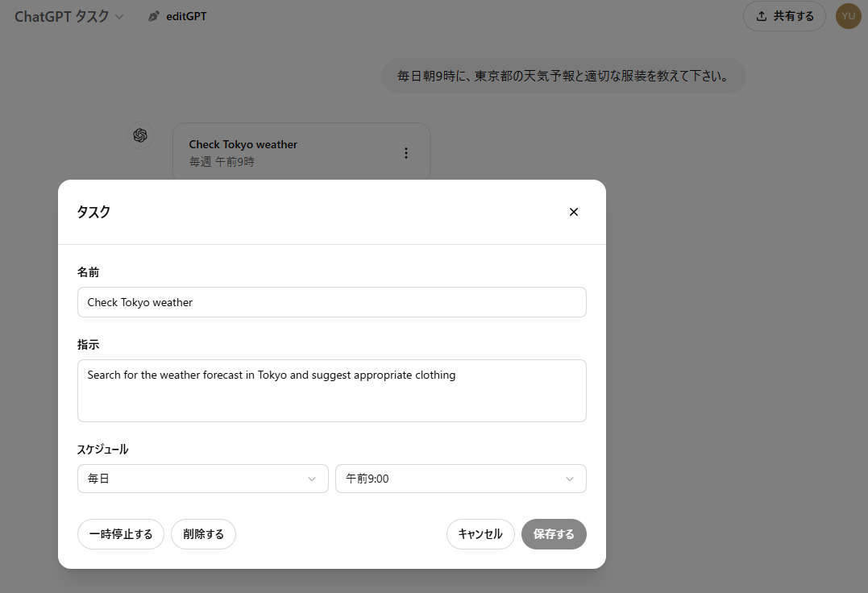Click the Tokyo weather request message bubble

[563, 75]
